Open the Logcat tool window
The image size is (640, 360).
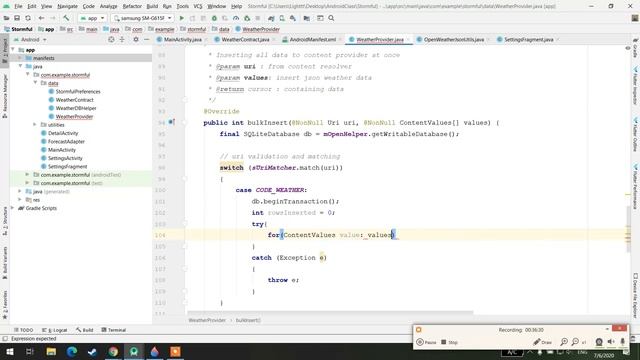click(x=55, y=330)
